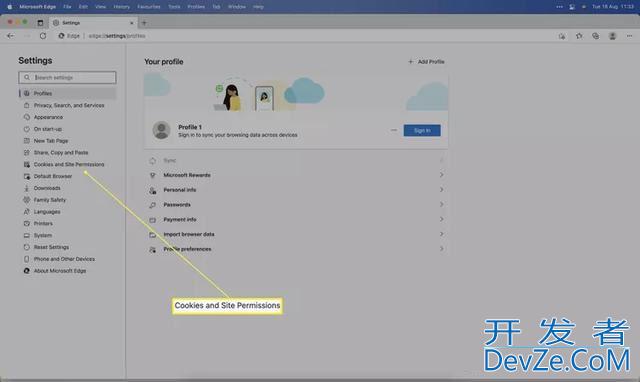Click the profile avatar icon in toolbar
Screen dimensions: 640x382
point(612,36)
